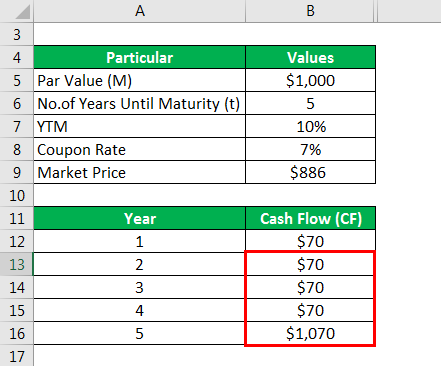441x366 pixels.
Task: Select the $70 cash flow in row 15
Action: tap(310, 310)
